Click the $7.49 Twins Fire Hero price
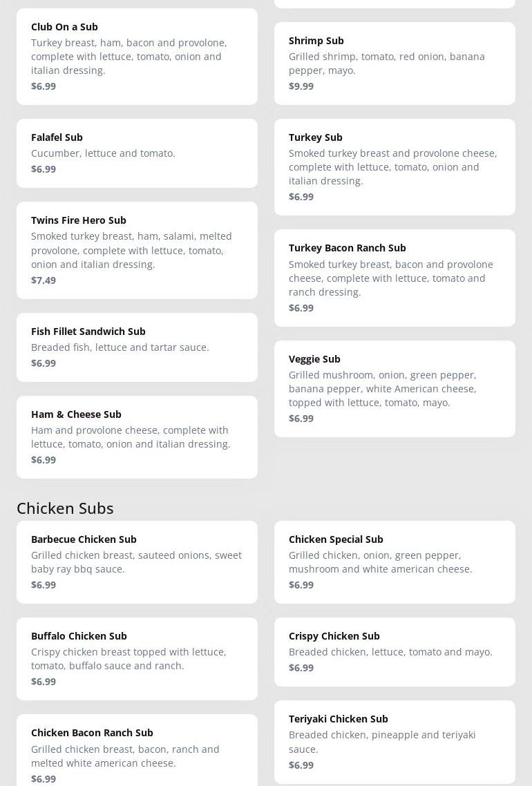 pyautogui.click(x=44, y=280)
